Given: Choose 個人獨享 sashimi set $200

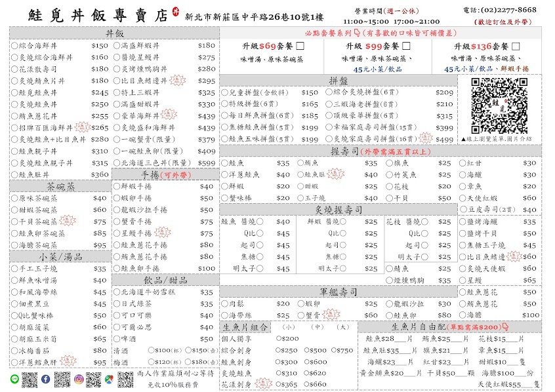Looking at the screenshot, I should tap(278, 339).
